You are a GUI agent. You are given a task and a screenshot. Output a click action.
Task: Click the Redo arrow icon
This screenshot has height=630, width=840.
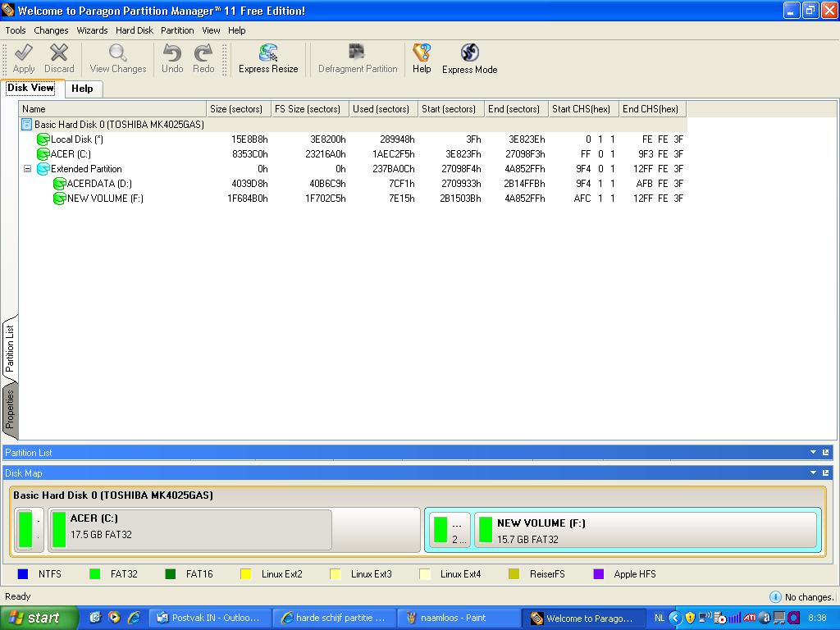(203, 52)
